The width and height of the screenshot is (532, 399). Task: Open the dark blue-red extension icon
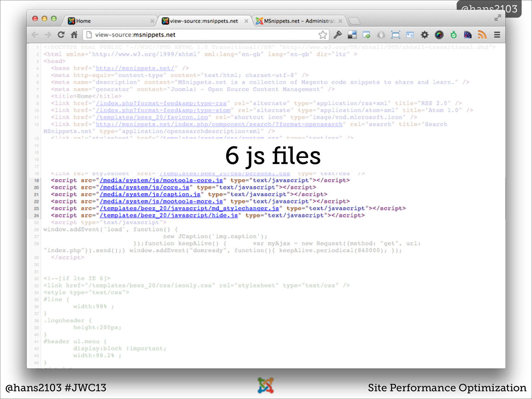(468, 35)
